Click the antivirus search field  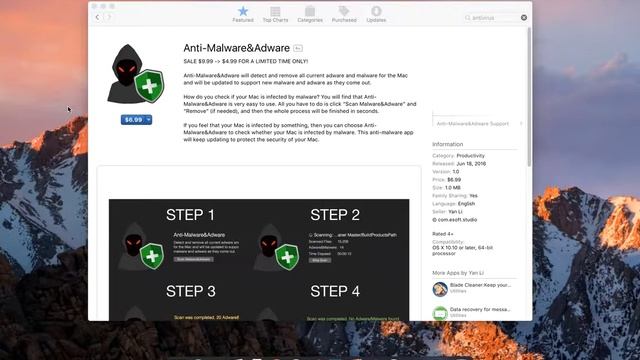[x=495, y=18]
